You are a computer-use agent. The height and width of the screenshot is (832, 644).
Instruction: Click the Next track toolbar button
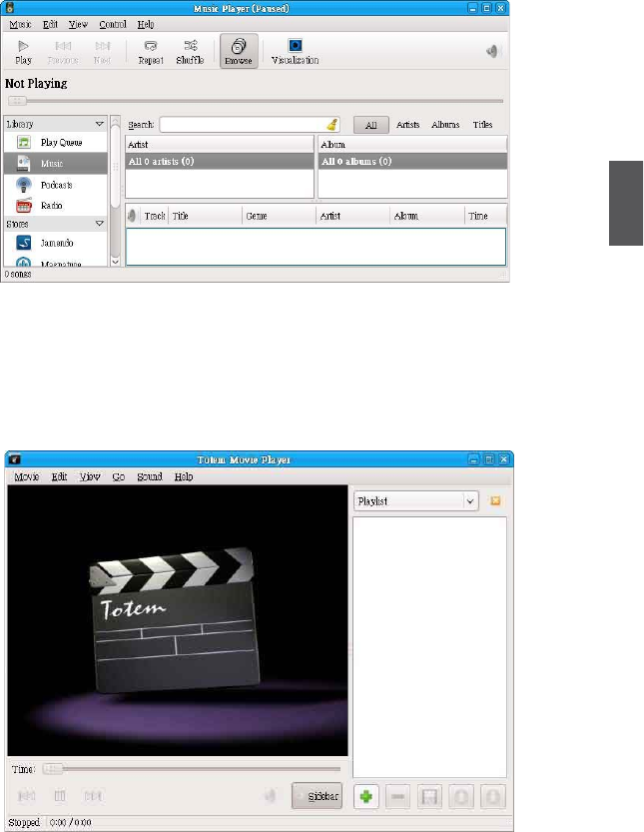103,52
